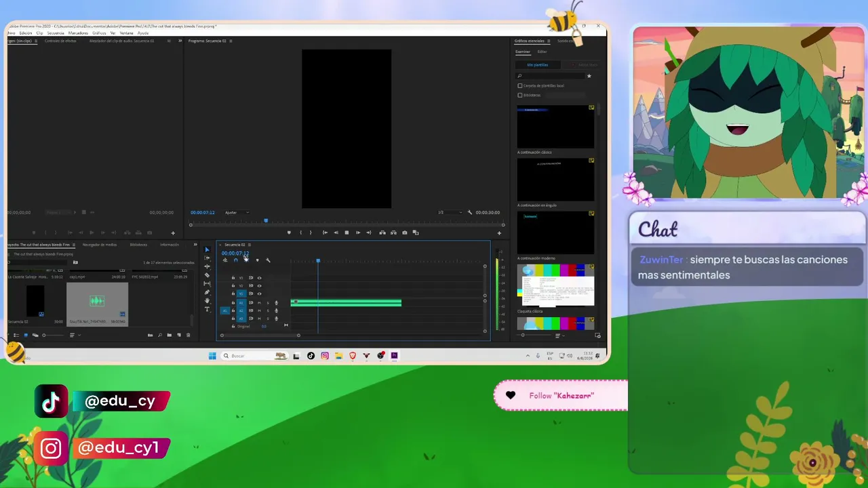The width and height of the screenshot is (868, 488).
Task: Toggle the lock on video track V1
Action: [233, 293]
